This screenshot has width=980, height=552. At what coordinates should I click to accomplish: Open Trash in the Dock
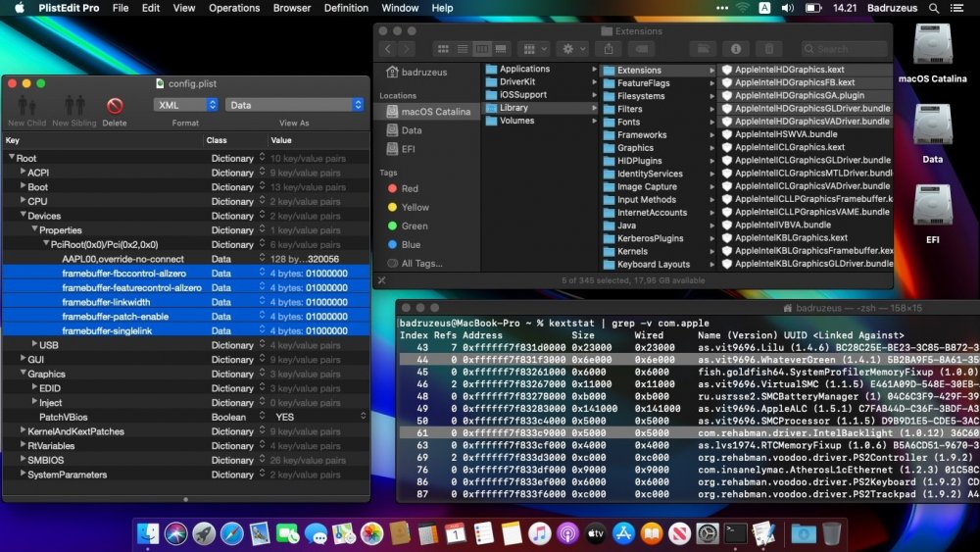pos(831,533)
